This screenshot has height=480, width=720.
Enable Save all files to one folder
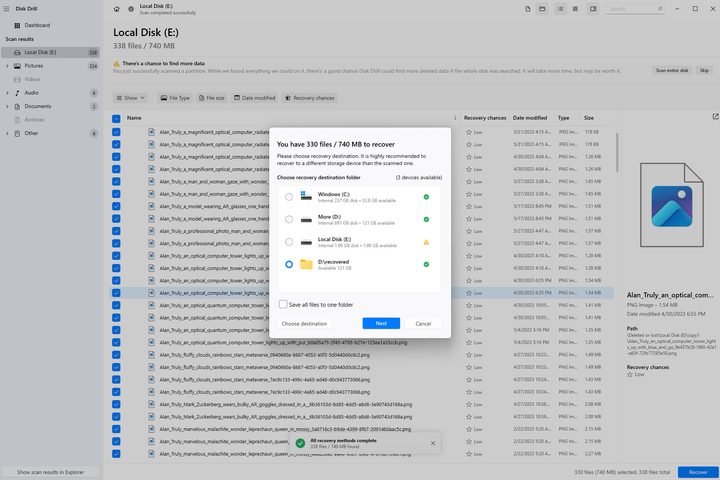point(283,305)
